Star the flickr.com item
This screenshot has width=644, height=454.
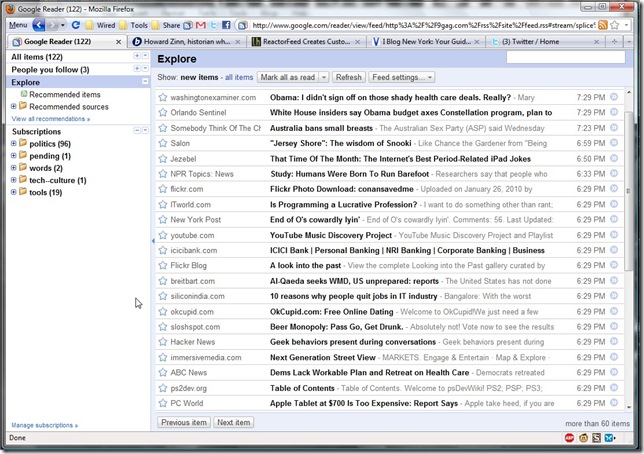coord(163,189)
